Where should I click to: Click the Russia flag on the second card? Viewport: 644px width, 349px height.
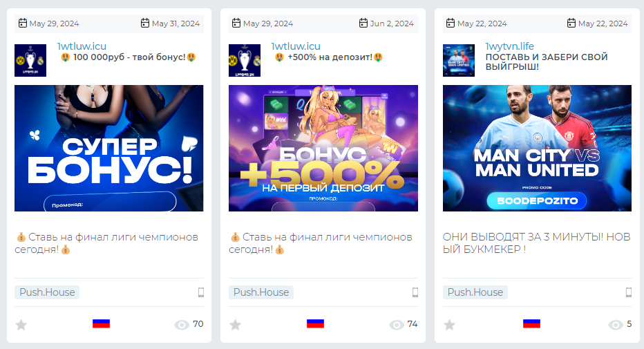(315, 323)
